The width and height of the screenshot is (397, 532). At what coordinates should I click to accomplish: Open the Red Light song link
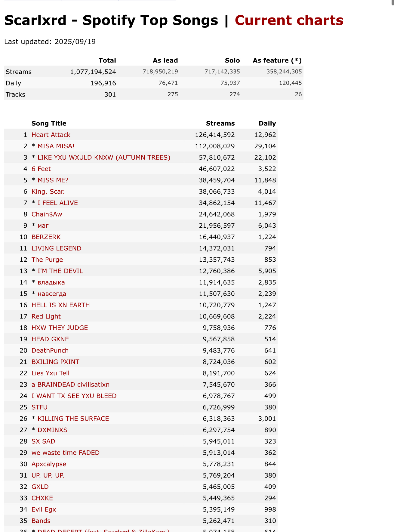[x=46, y=316]
